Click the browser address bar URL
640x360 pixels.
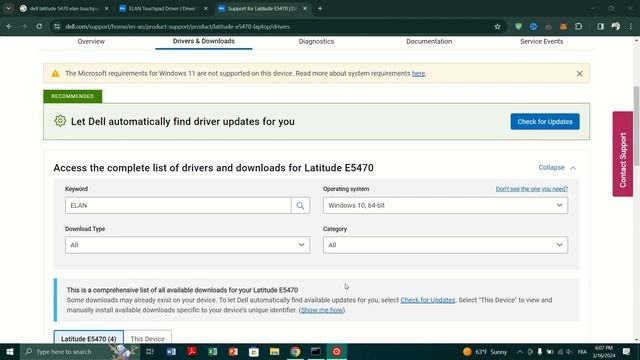178,27
